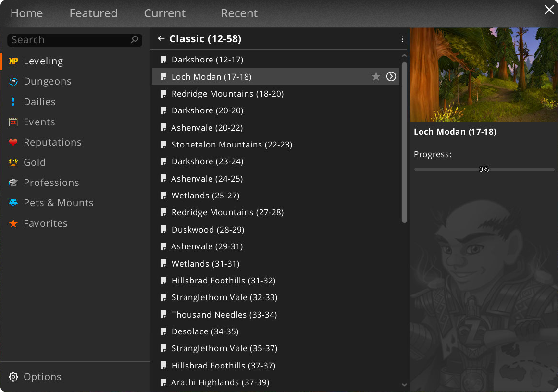Open the Leveling category XP icon
This screenshot has width=558, height=392.
(x=13, y=61)
